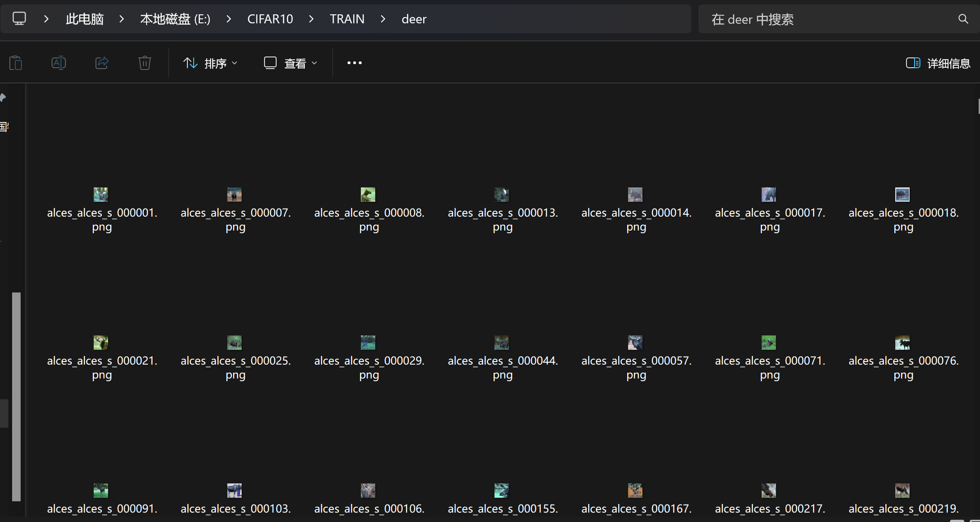Click the computer monitor icon in address bar
This screenshot has width=980, height=522.
pos(19,19)
